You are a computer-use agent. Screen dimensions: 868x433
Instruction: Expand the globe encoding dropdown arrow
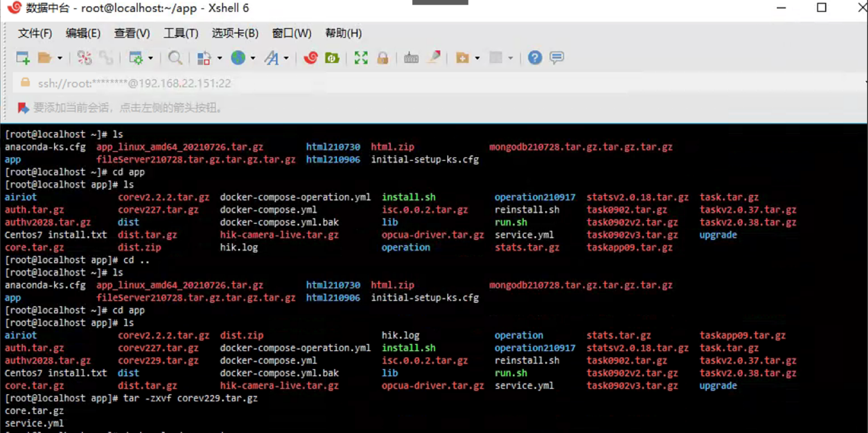[253, 58]
